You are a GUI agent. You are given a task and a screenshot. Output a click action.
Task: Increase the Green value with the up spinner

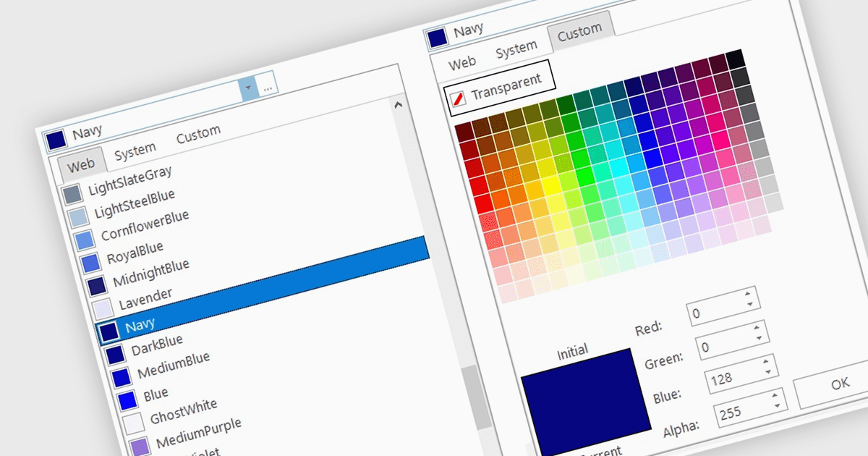(757, 327)
